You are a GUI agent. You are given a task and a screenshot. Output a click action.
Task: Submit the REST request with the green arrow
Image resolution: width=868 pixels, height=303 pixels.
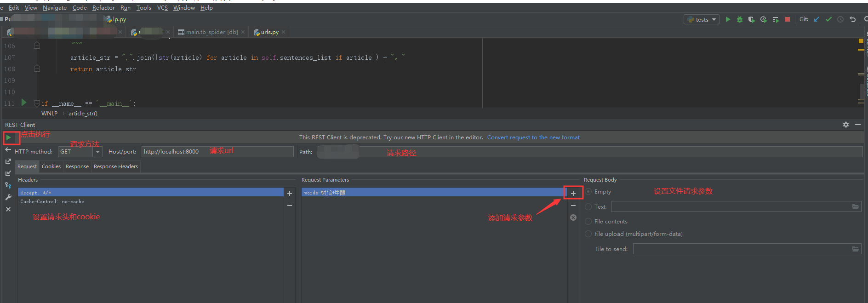[9, 137]
